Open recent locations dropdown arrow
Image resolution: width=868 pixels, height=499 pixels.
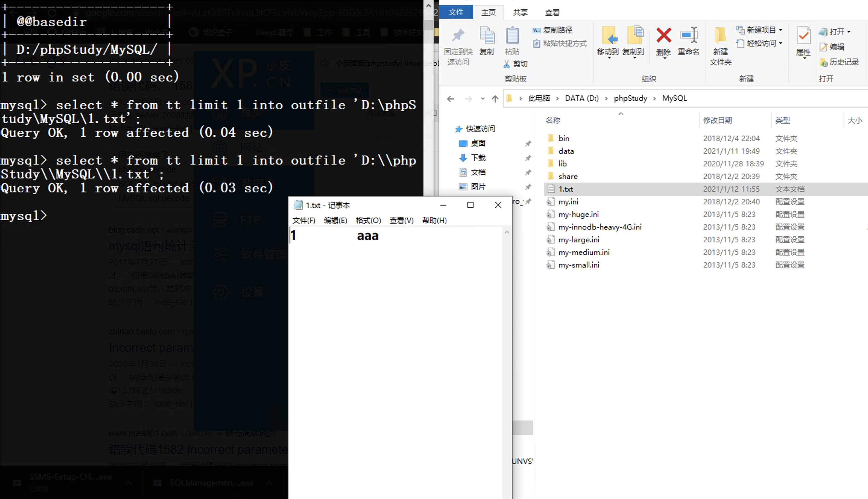(483, 99)
